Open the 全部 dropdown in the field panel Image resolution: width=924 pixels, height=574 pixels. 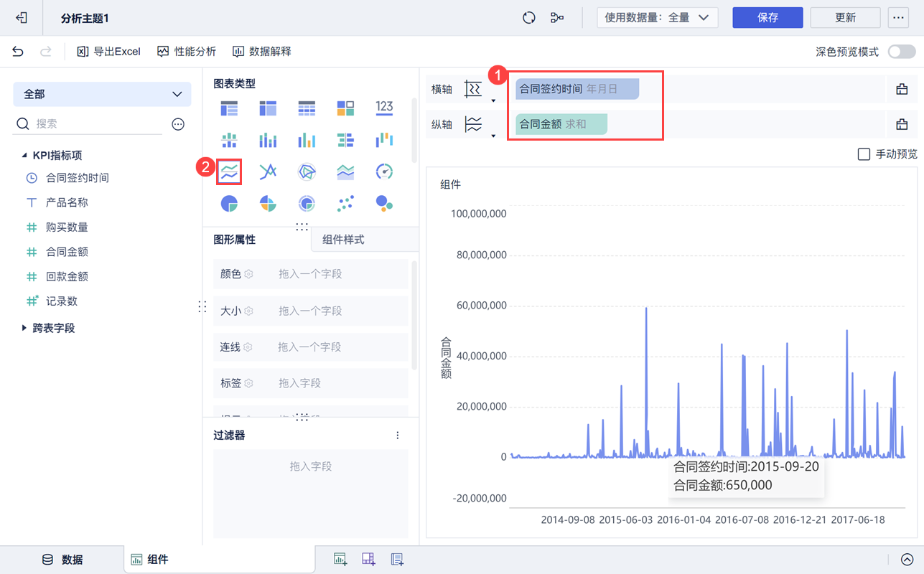click(x=102, y=94)
